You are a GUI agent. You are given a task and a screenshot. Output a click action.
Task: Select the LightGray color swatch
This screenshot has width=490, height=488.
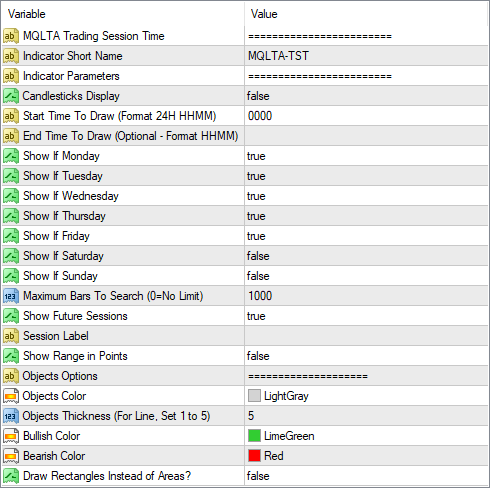(x=254, y=396)
